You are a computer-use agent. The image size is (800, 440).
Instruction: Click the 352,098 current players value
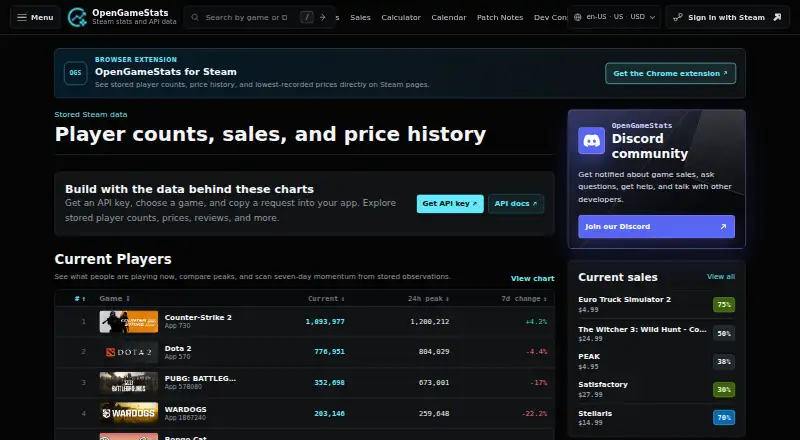[330, 382]
